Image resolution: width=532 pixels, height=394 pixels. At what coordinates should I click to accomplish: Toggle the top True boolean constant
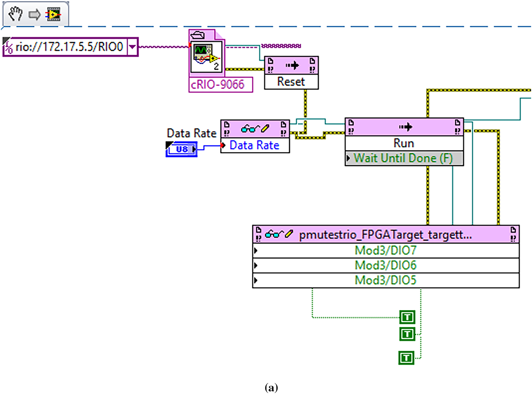[407, 317]
